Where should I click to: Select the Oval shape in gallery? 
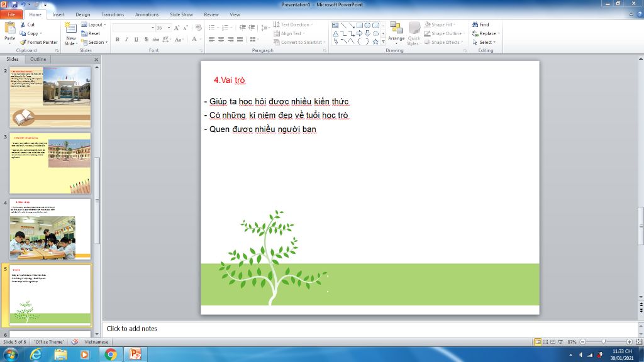(367, 25)
